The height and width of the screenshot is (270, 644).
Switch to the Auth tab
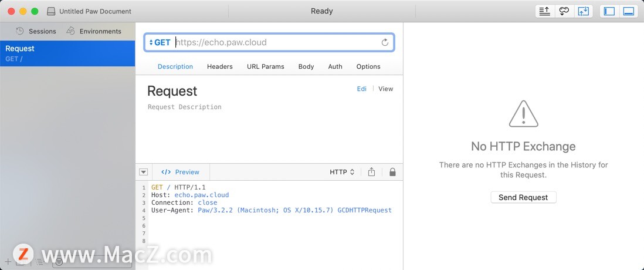pyautogui.click(x=335, y=66)
